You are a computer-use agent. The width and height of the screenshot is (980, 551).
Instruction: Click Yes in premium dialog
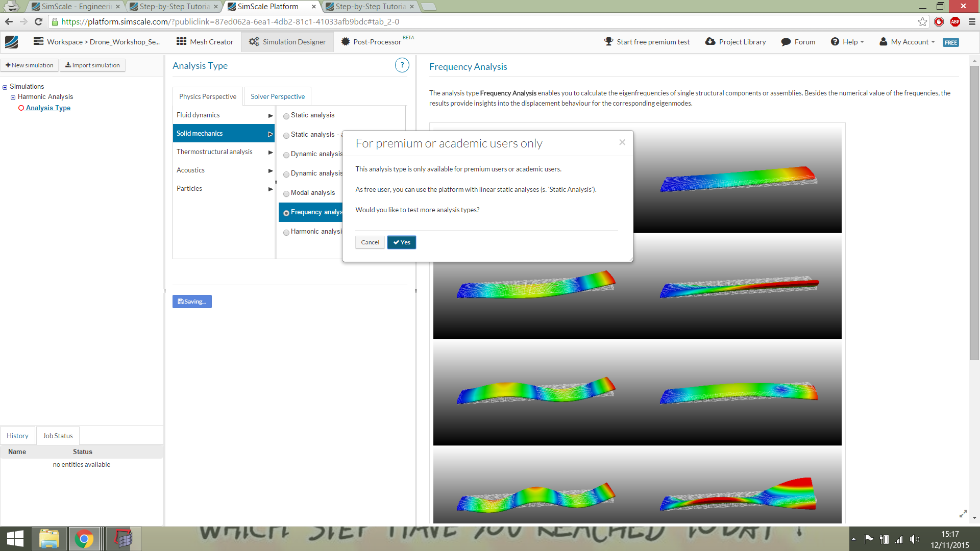tap(401, 242)
